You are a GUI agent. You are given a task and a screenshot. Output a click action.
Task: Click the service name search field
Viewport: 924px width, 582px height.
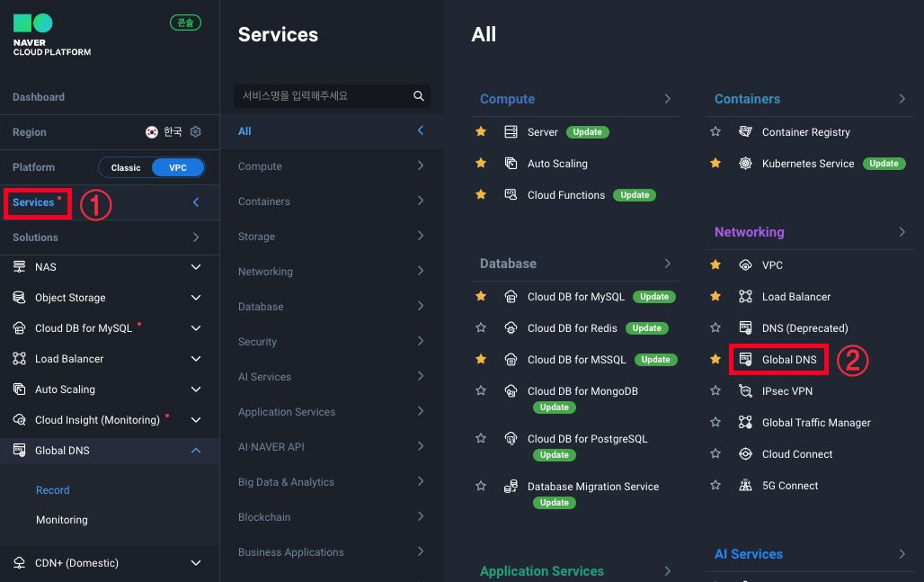pos(332,95)
